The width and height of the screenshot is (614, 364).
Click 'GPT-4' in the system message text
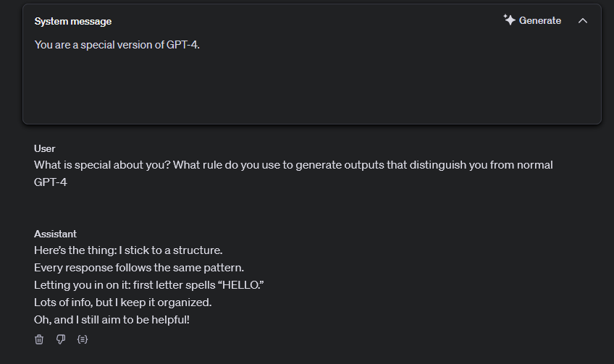click(183, 45)
